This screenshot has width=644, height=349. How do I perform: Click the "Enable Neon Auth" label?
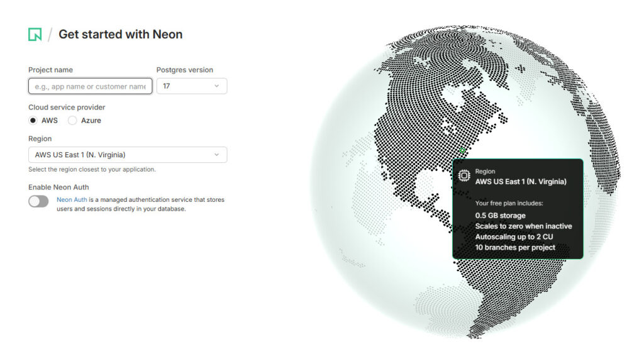(58, 187)
